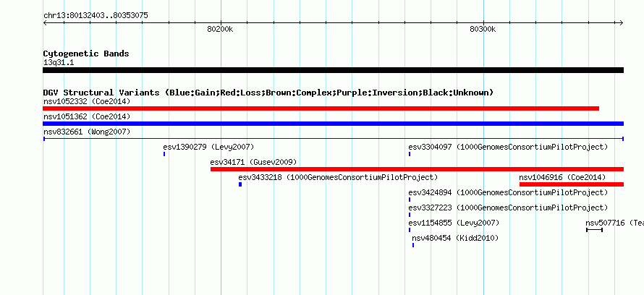Select the small blue esv3433218 marker

240,184
